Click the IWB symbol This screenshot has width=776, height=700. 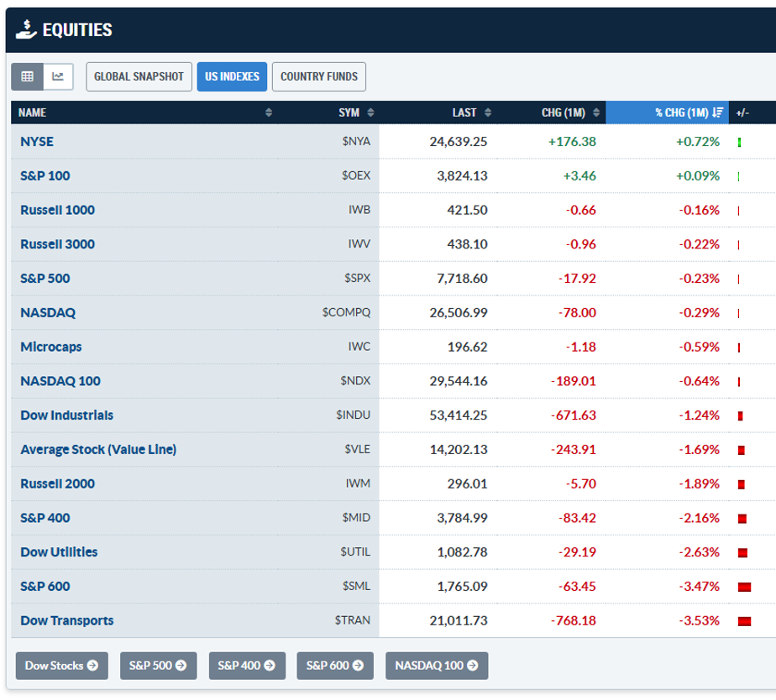pos(359,210)
